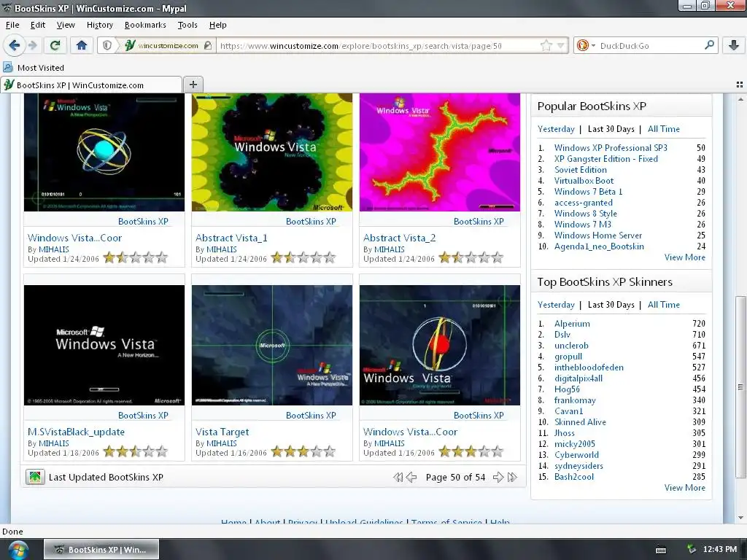Open the Vista Target skin thumbnail

point(272,345)
